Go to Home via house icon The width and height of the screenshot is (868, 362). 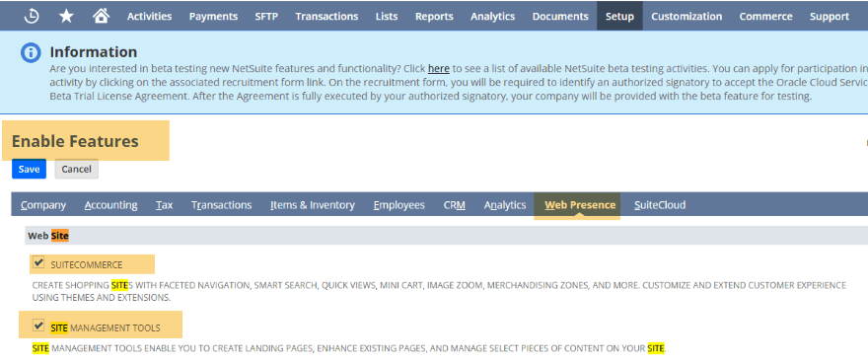(101, 16)
